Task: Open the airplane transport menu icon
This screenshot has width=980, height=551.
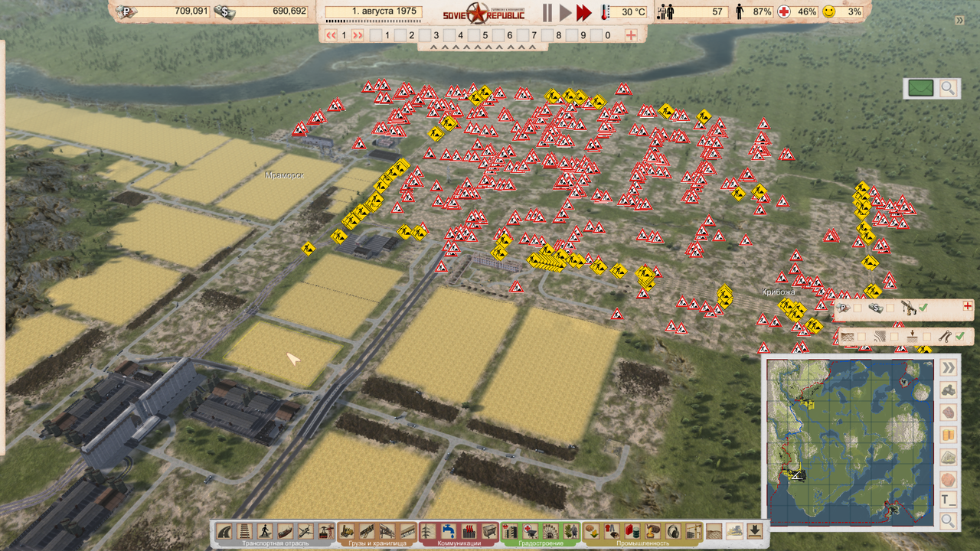Action: 305,531
